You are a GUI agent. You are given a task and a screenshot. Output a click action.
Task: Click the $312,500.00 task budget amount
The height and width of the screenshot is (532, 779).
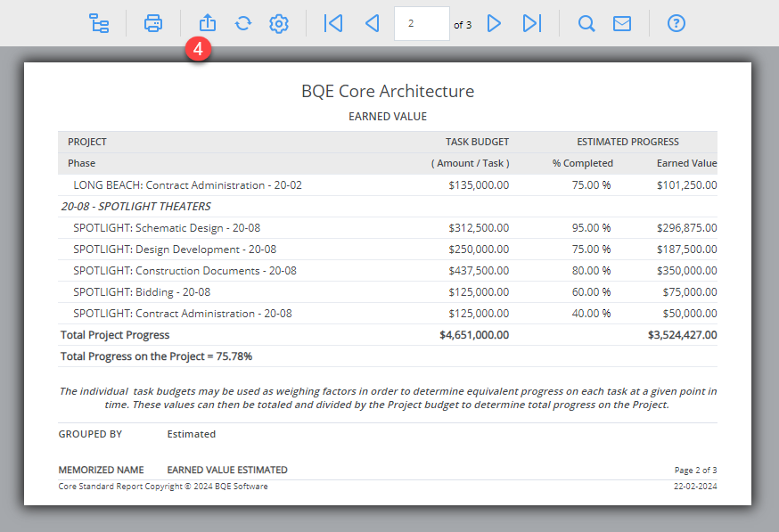pyautogui.click(x=479, y=228)
